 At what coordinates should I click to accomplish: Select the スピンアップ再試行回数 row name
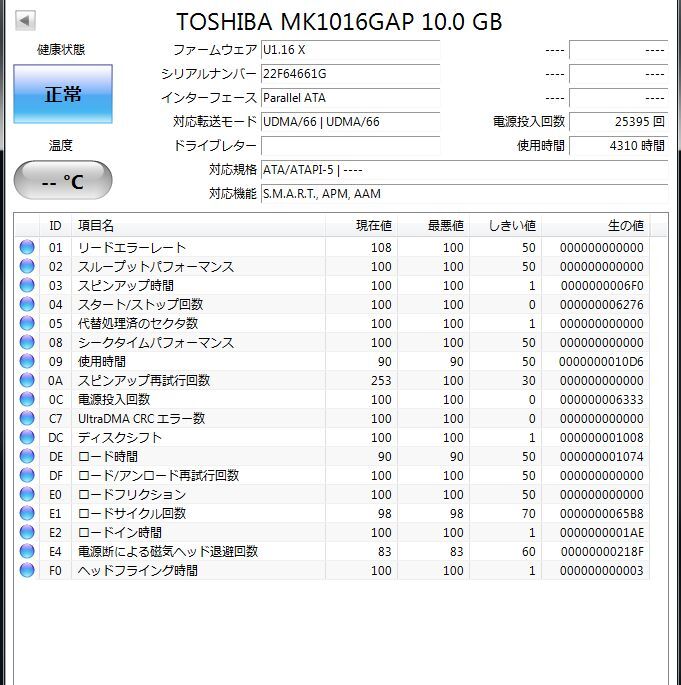click(x=144, y=381)
